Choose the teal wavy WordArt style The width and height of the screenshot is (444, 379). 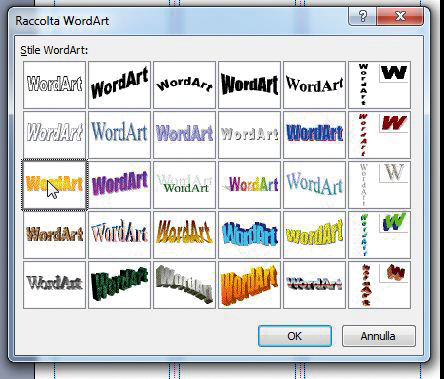click(315, 185)
